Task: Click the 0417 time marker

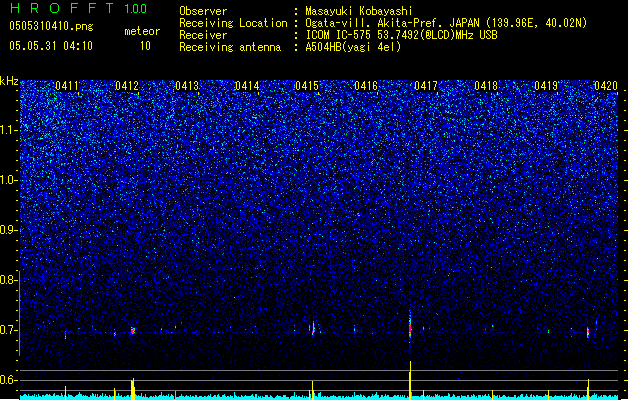Action: pyautogui.click(x=426, y=86)
